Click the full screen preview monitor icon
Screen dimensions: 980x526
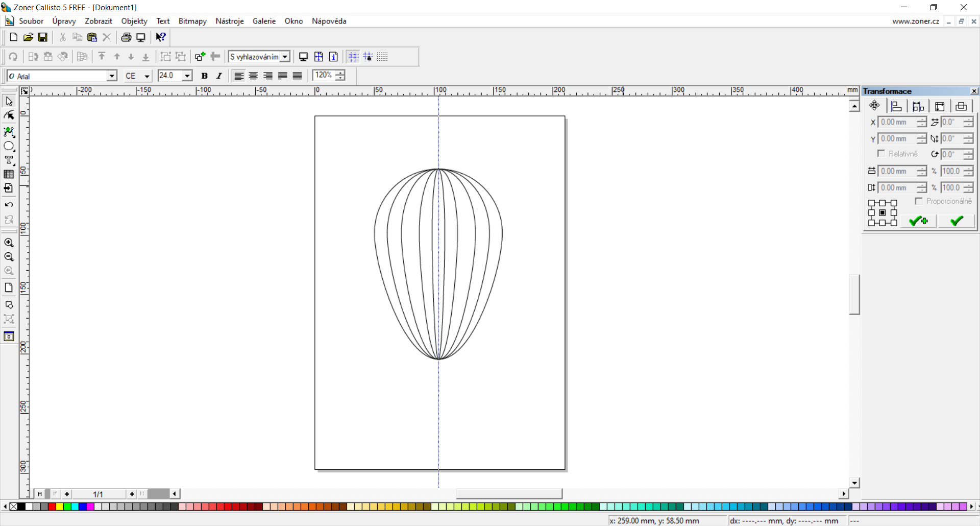tap(303, 57)
